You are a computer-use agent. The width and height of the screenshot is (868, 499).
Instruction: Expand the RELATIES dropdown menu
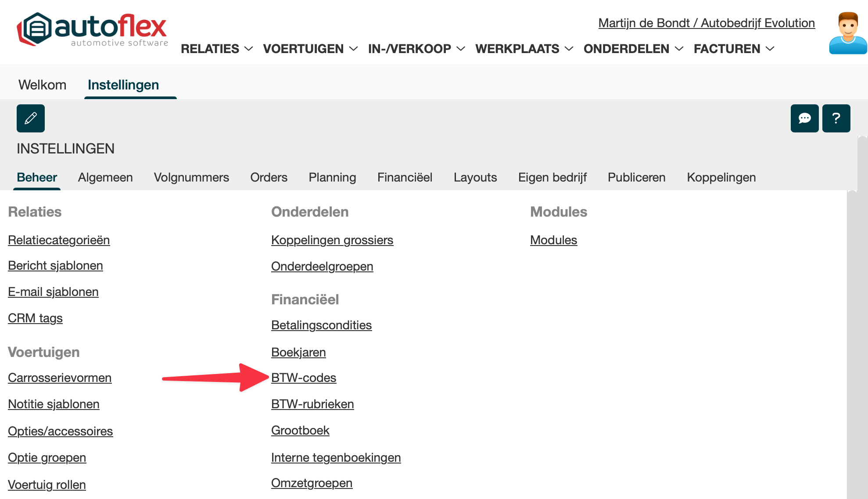[217, 49]
